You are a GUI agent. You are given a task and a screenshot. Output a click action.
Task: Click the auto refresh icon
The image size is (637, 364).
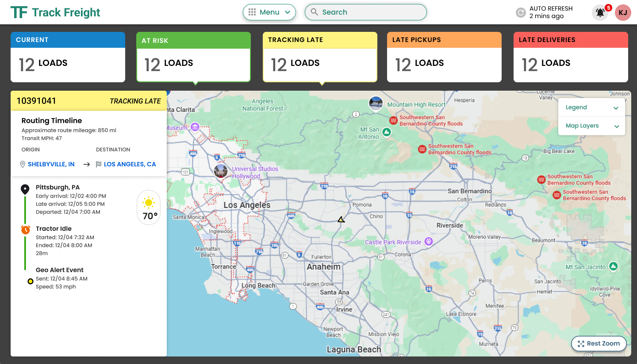521,12
